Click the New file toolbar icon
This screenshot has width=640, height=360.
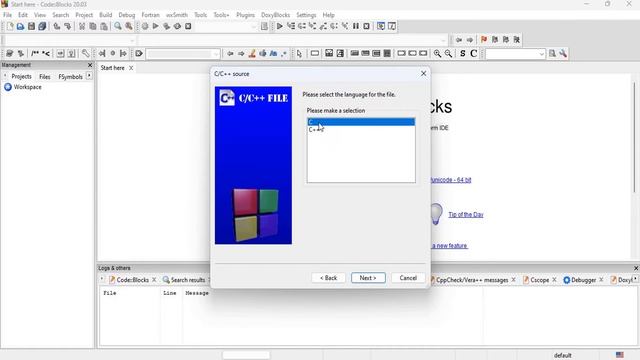(x=10, y=26)
